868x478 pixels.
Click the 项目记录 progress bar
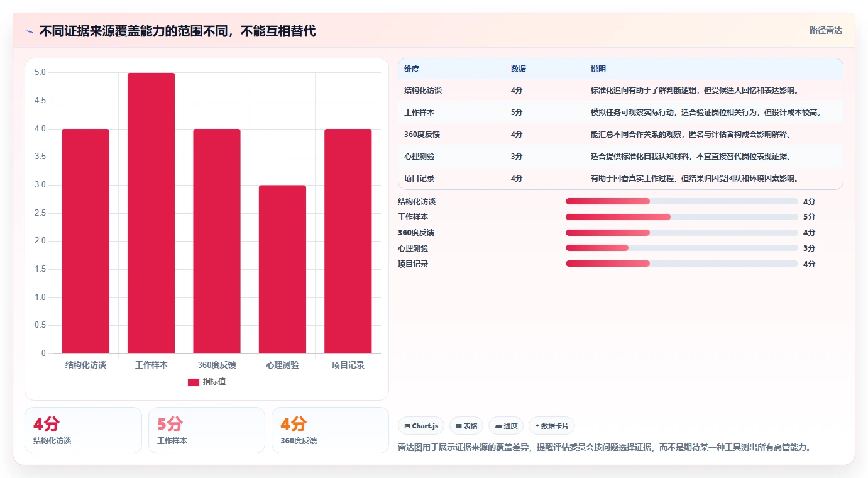point(681,264)
